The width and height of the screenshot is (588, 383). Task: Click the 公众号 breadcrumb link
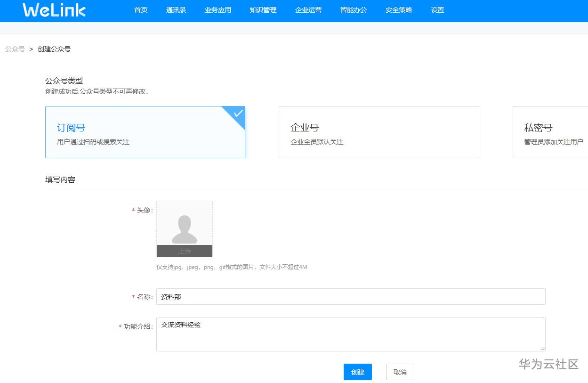(x=15, y=49)
